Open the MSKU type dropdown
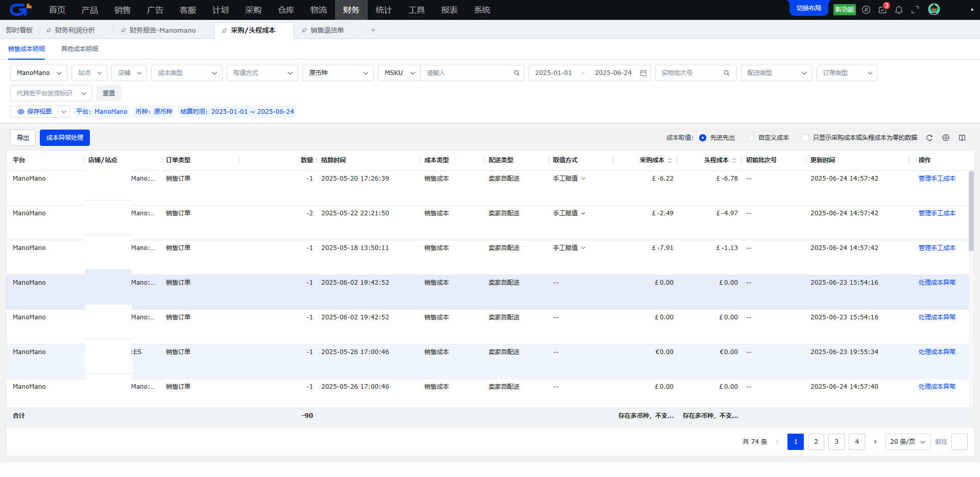Screen dimensions: 980x477 [399, 73]
